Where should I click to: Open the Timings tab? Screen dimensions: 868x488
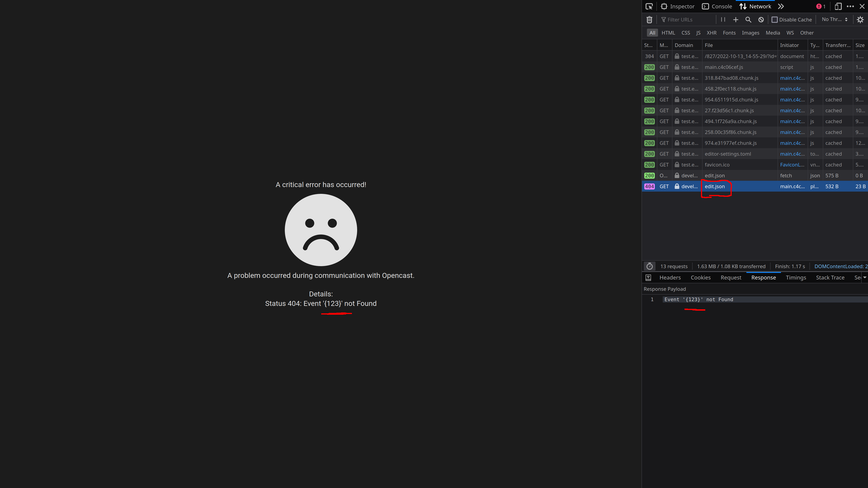796,277
